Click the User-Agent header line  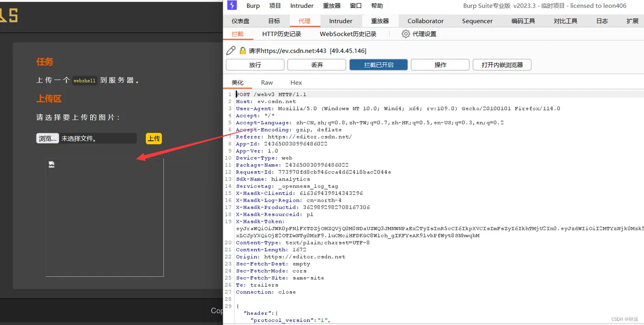398,109
